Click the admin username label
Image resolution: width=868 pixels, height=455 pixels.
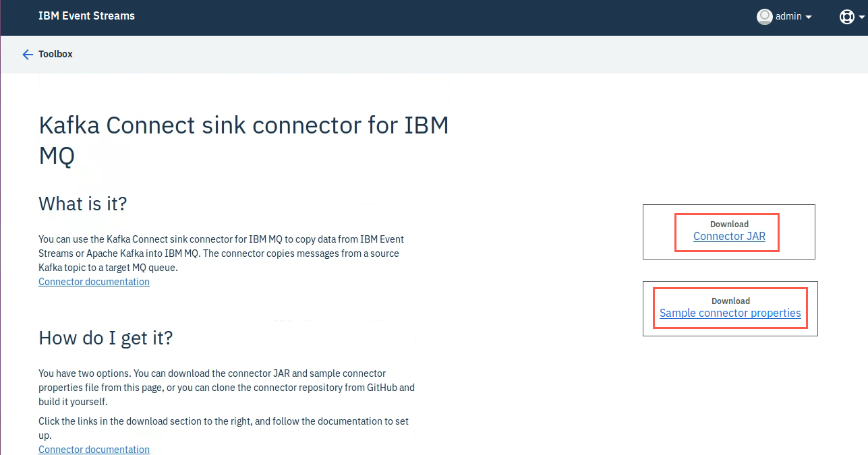click(x=788, y=17)
